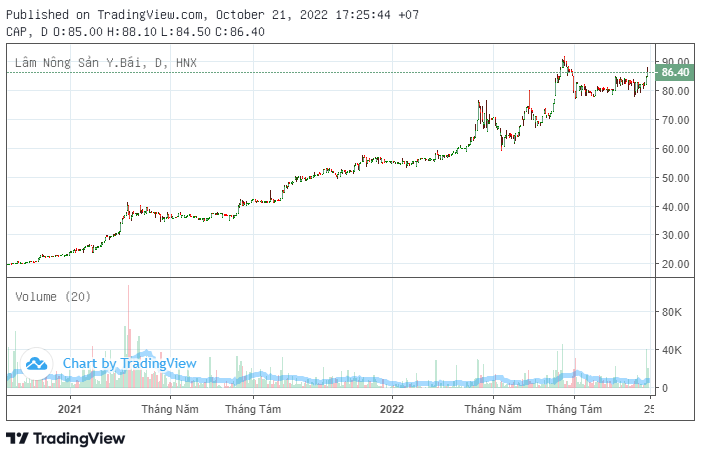Click Tháng Năm label following 2021
The width and height of the screenshot is (701, 457).
click(x=170, y=409)
